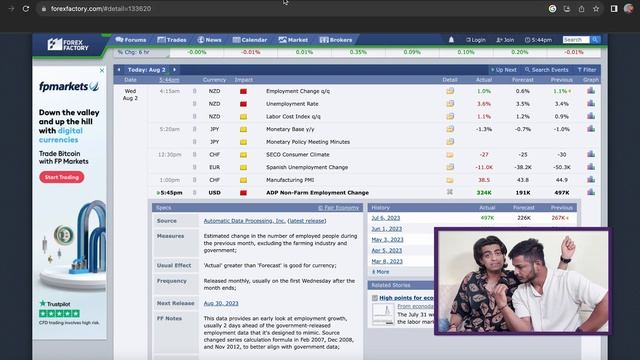
Task: Focus the site Search field
Action: coord(576,40)
